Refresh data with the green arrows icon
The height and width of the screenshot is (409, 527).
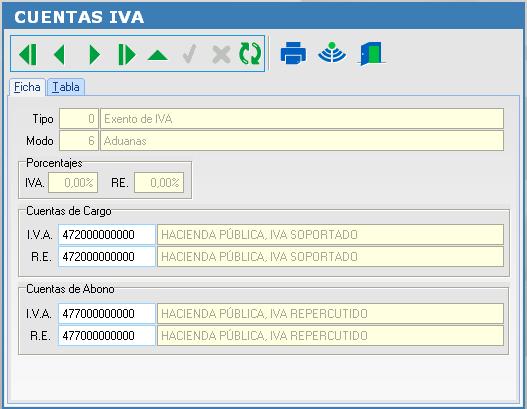tap(250, 53)
